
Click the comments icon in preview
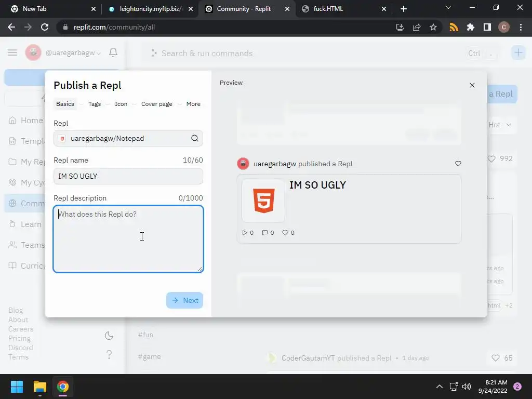pos(264,233)
